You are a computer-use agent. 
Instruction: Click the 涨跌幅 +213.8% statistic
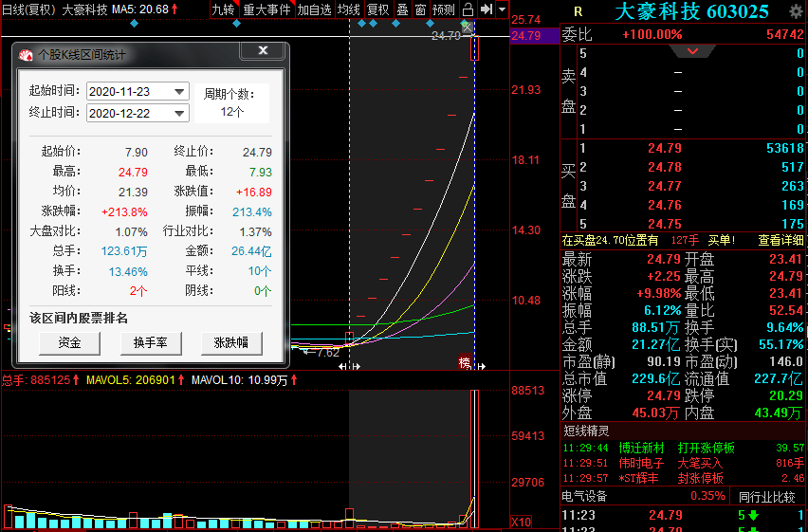(124, 211)
